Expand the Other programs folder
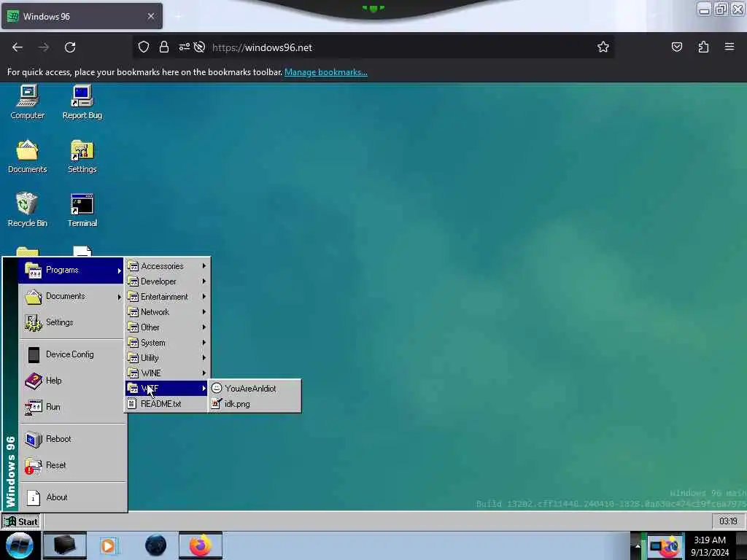Viewport: 747px width, 560px height. tap(167, 327)
